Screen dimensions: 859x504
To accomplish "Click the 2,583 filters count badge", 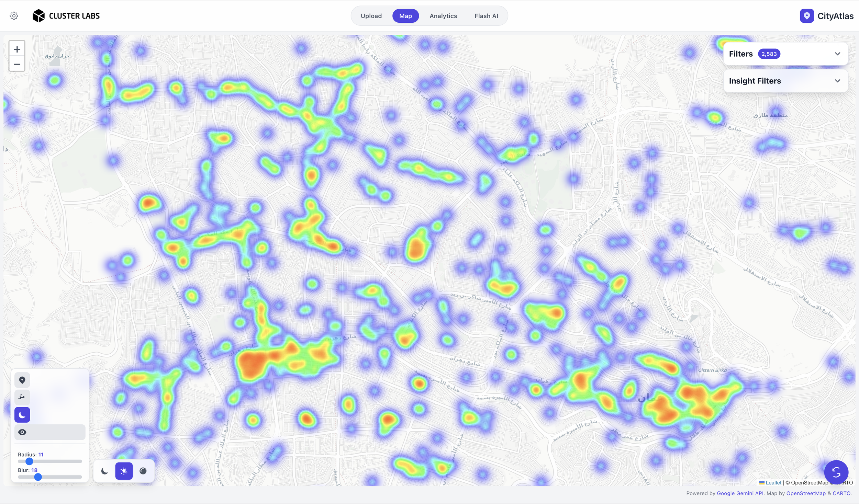I will [769, 54].
